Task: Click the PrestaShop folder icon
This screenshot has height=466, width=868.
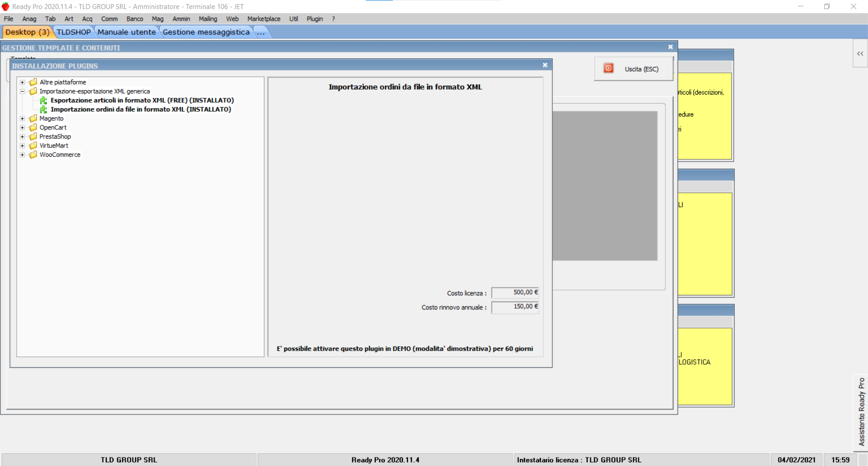Action: 33,136
